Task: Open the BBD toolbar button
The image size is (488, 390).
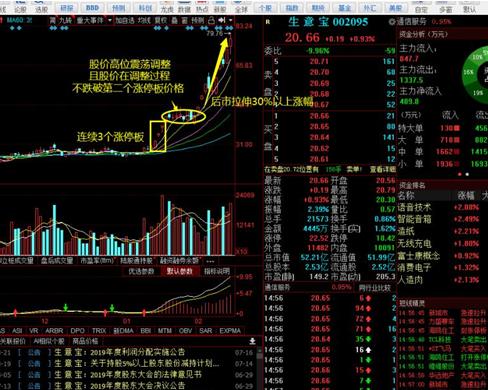Action: click(92, 8)
